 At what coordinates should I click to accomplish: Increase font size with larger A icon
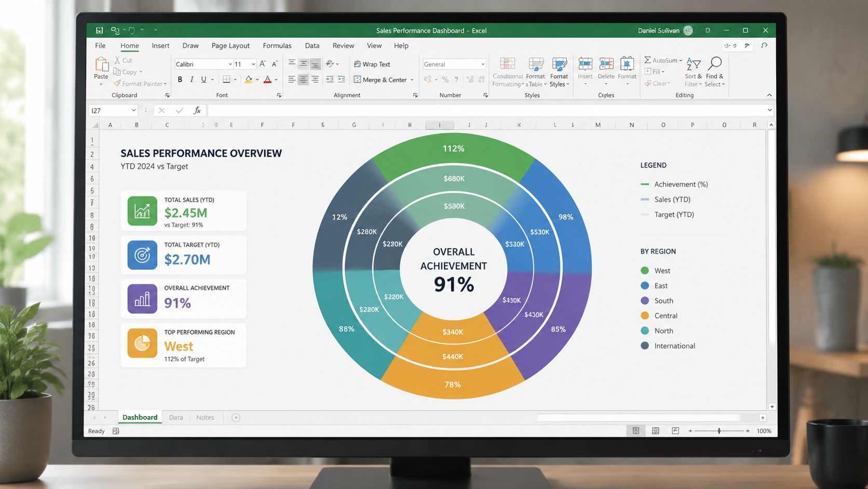[263, 64]
